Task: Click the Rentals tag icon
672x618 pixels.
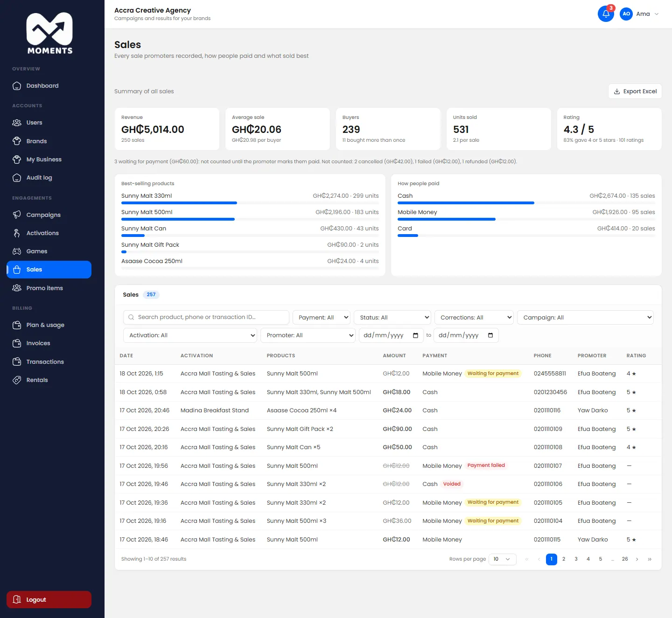Action: pos(17,380)
